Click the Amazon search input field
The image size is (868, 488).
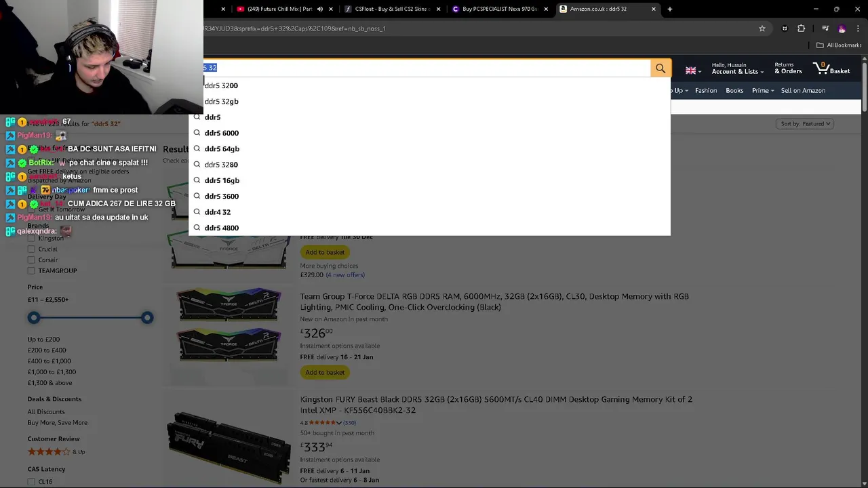(x=427, y=68)
